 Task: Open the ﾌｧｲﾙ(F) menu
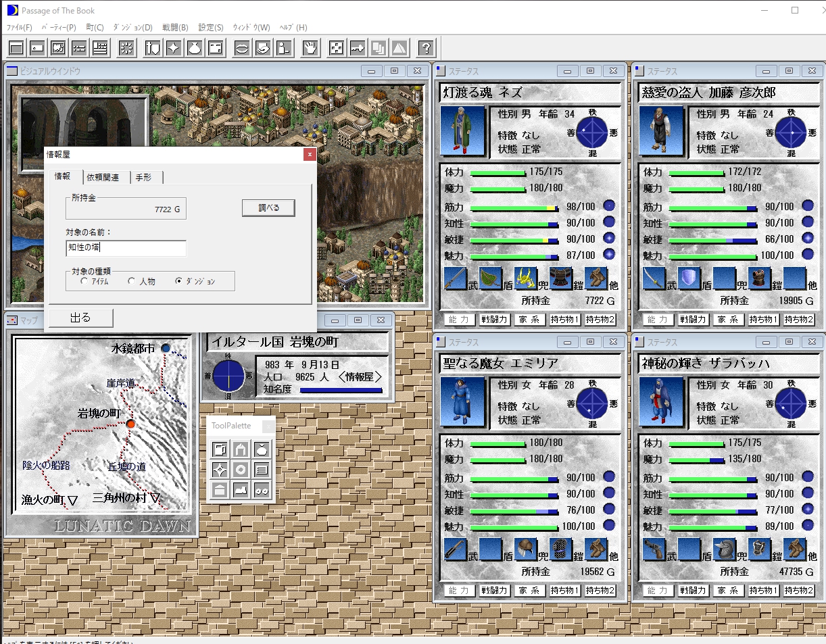(x=20, y=28)
